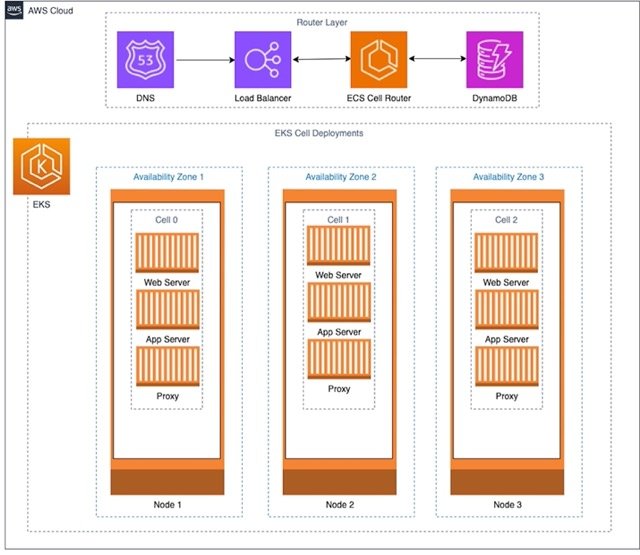Click the 'Cell 1' label
Image resolution: width=640 pixels, height=555 pixels.
tap(338, 220)
